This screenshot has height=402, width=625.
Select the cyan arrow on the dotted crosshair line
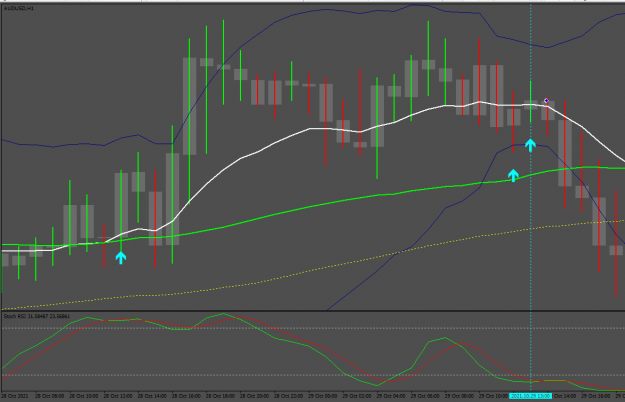530,145
